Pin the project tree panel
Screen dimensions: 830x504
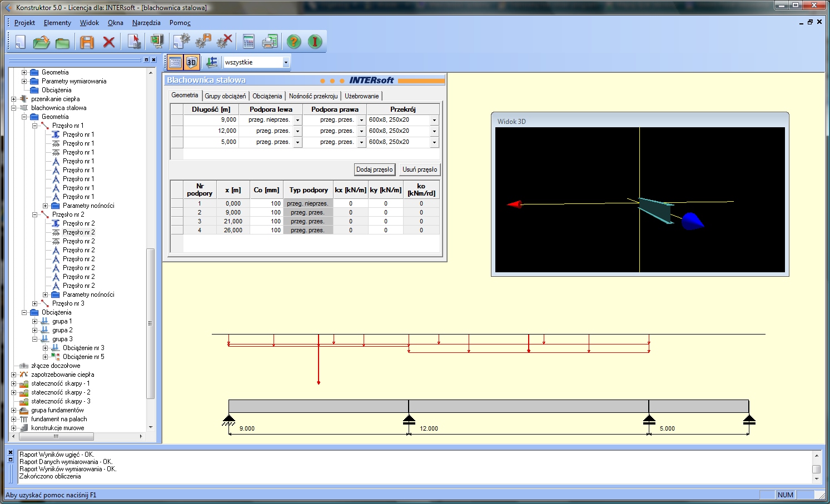tap(146, 59)
